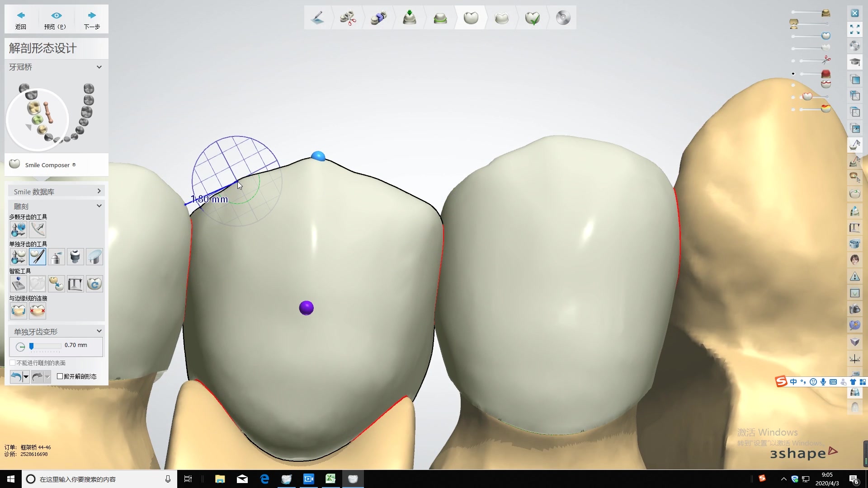This screenshot has width=868, height=488.
Task: Open the undo history dropdown arrow
Action: (x=26, y=376)
